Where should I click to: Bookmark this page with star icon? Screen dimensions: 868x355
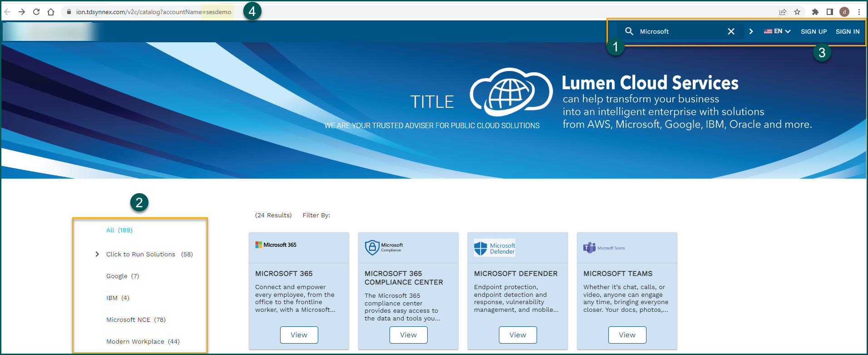(x=797, y=12)
